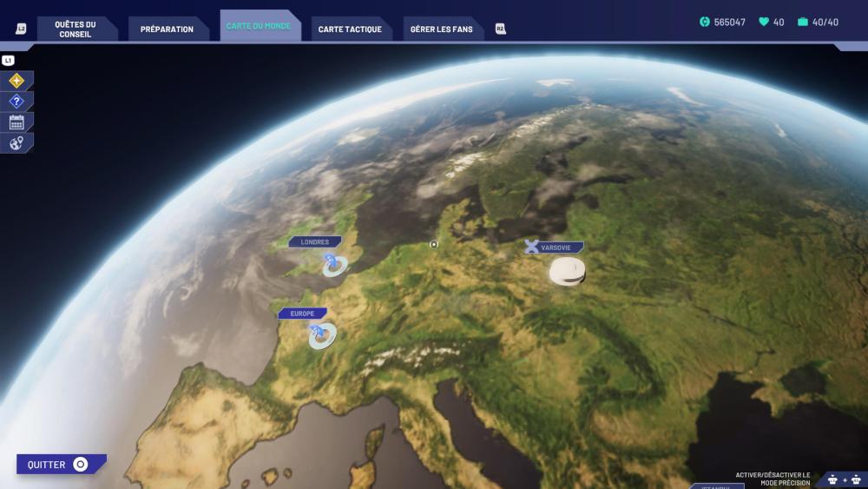868x489 pixels.
Task: Go to the Gérer les Fans tab
Action: coord(443,29)
